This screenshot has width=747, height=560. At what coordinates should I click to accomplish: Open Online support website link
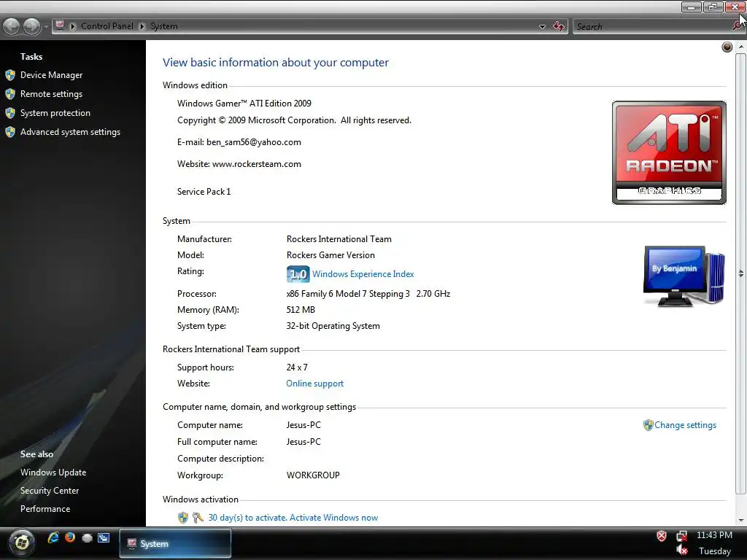[x=314, y=384]
